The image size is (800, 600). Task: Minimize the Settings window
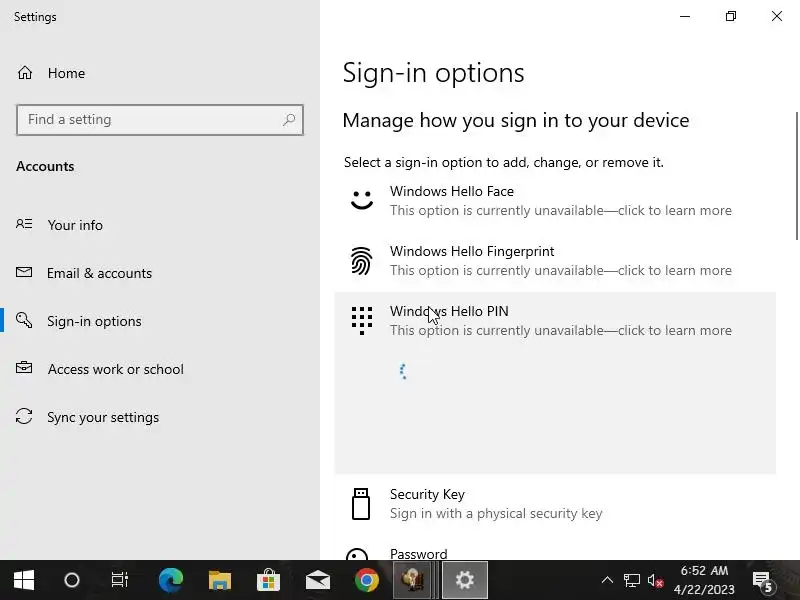[685, 16]
